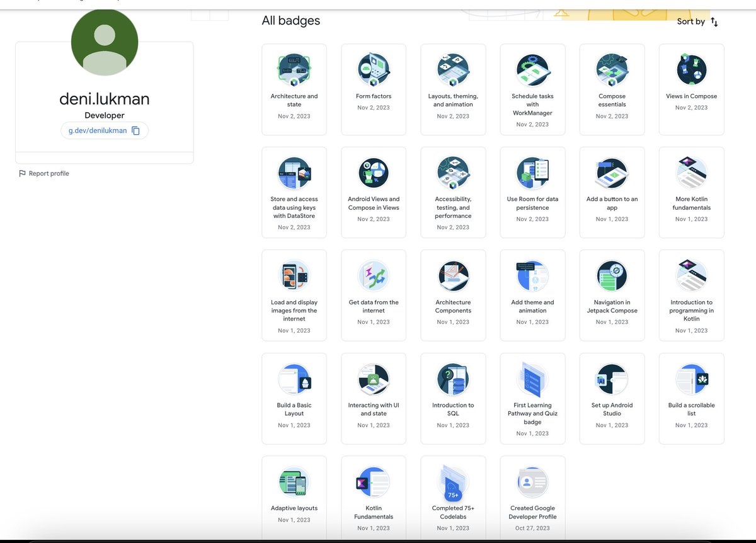Open the Introduction to programming in Kotlin icon
756x543 pixels.
coord(691,276)
